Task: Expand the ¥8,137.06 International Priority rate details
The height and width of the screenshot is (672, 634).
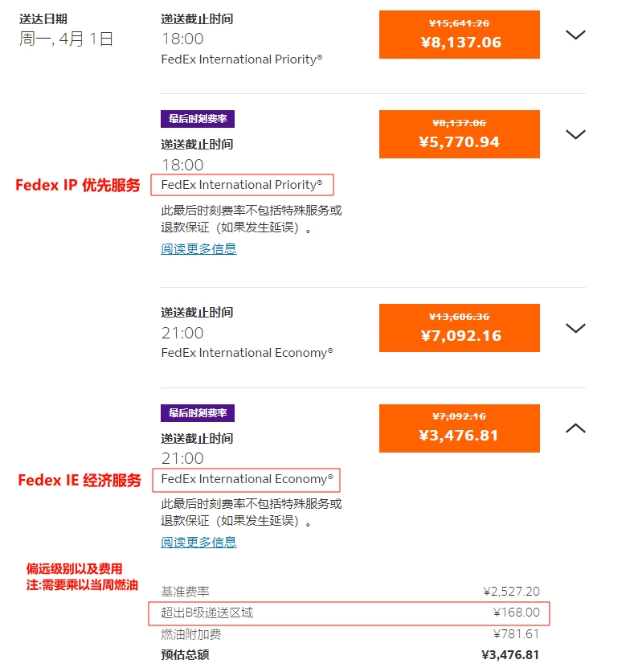Action: pos(575,35)
